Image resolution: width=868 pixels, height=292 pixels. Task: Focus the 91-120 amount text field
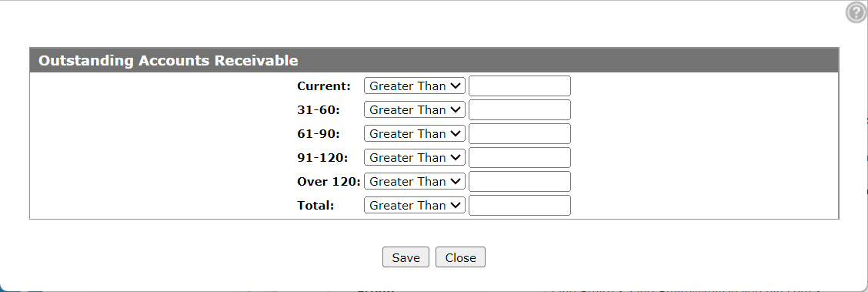(x=519, y=157)
